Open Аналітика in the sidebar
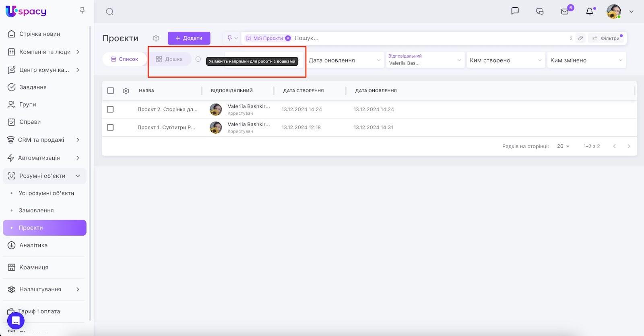The image size is (644, 336). (x=33, y=245)
